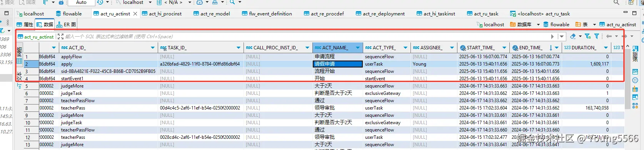The image size is (644, 150).
Task: Open the <localhost> act_ru_task script tab
Action: [540, 13]
